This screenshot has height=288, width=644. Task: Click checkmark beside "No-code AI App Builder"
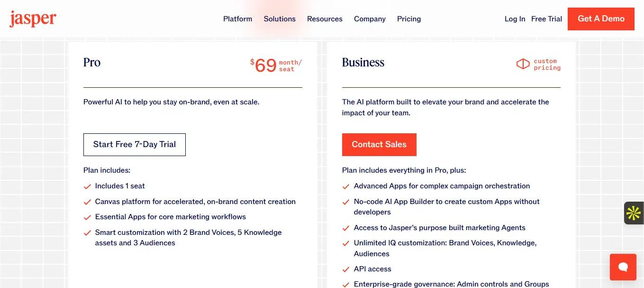click(346, 202)
